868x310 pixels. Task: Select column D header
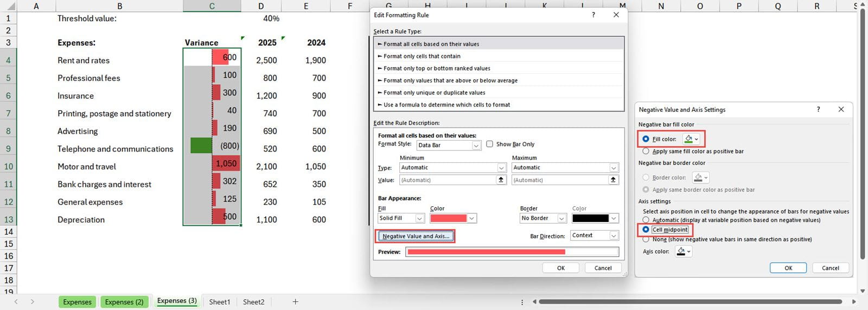click(261, 6)
